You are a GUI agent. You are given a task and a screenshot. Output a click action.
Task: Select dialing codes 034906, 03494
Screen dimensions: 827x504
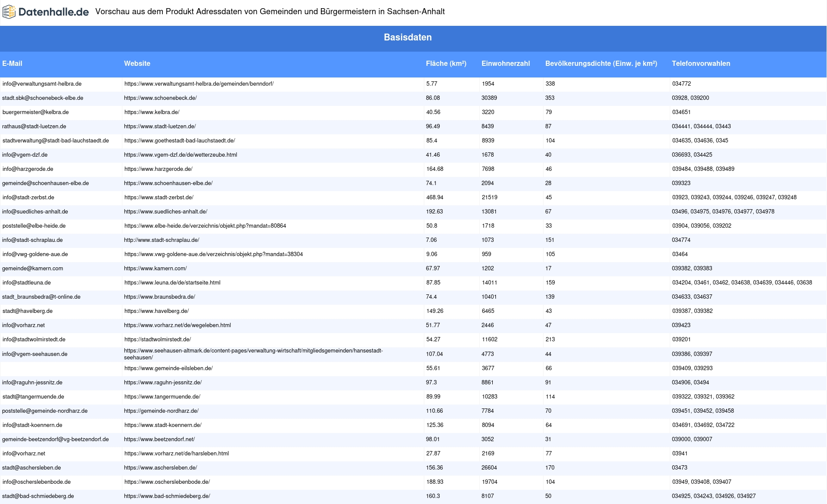click(690, 383)
